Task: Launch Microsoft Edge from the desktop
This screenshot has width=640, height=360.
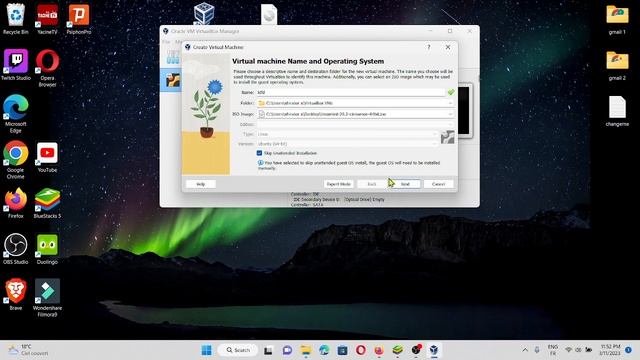Action: coord(16,113)
